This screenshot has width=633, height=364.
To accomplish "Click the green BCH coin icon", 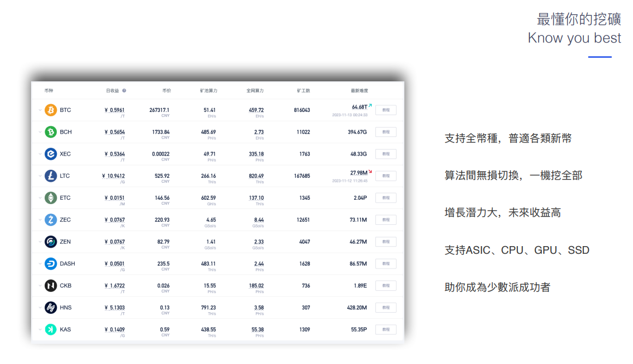I will (x=51, y=132).
